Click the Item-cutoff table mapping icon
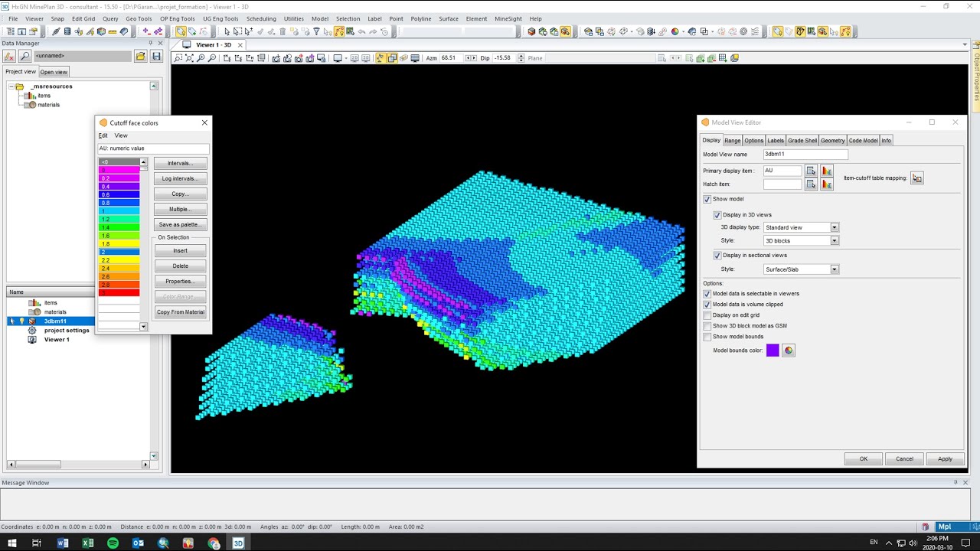The image size is (980, 551). tap(917, 178)
